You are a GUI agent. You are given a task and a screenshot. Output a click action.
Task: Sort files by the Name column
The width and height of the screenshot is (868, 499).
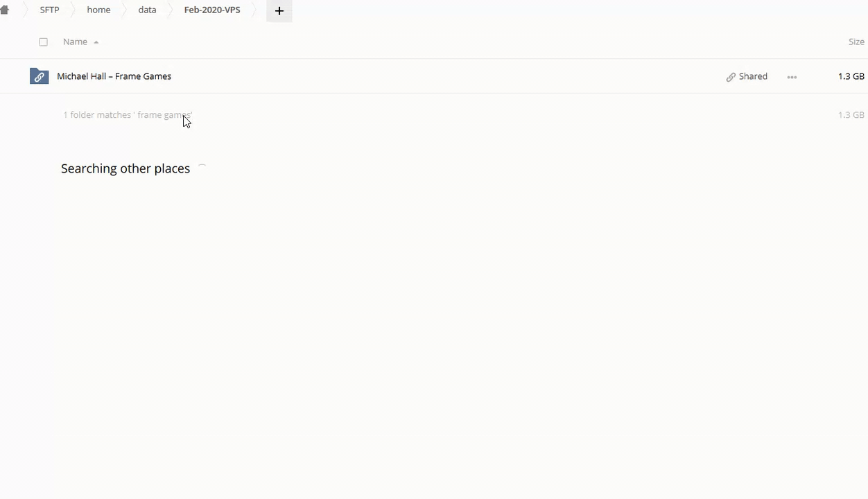point(75,42)
